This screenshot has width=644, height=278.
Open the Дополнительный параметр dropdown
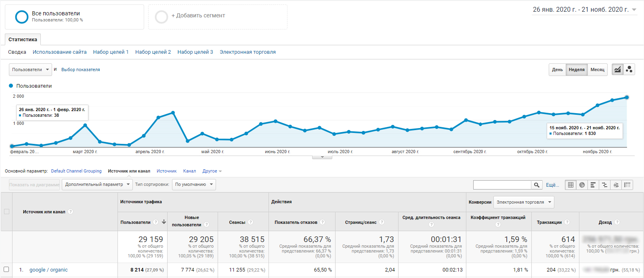point(97,184)
